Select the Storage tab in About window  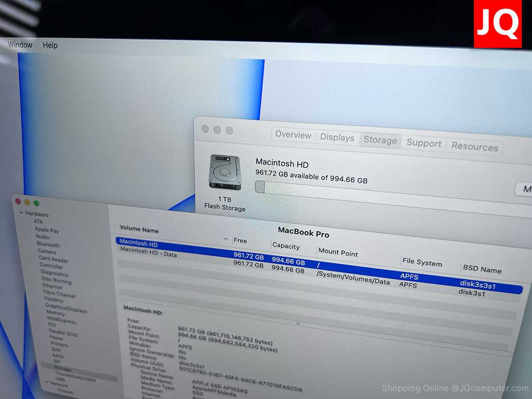click(x=380, y=141)
